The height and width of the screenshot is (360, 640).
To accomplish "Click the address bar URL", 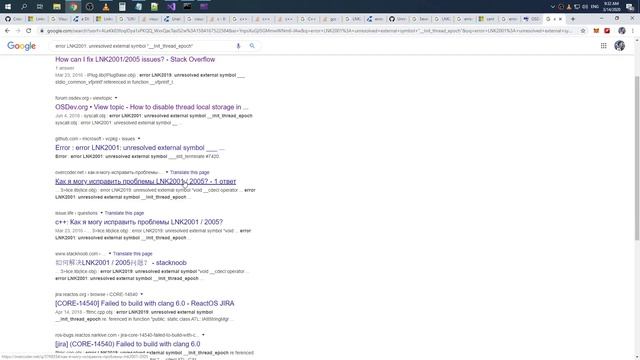I will (x=309, y=31).
